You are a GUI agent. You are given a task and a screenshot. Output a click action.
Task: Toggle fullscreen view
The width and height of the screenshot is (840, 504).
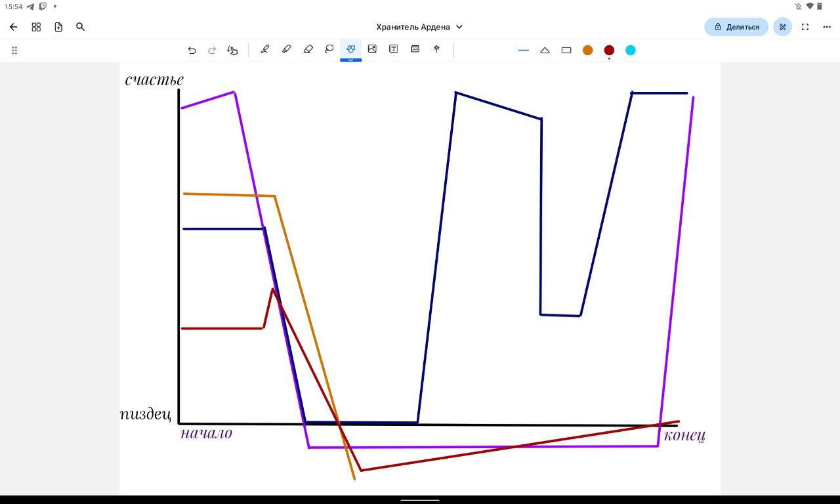pyautogui.click(x=805, y=27)
